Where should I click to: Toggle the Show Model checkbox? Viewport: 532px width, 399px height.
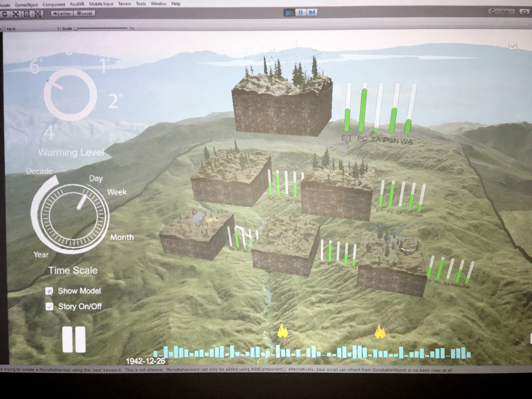49,291
